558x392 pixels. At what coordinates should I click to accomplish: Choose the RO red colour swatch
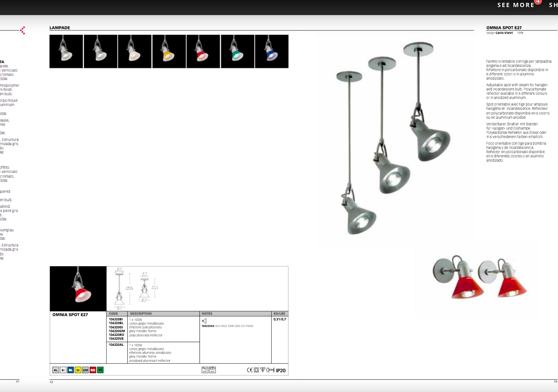pyautogui.click(x=93, y=370)
